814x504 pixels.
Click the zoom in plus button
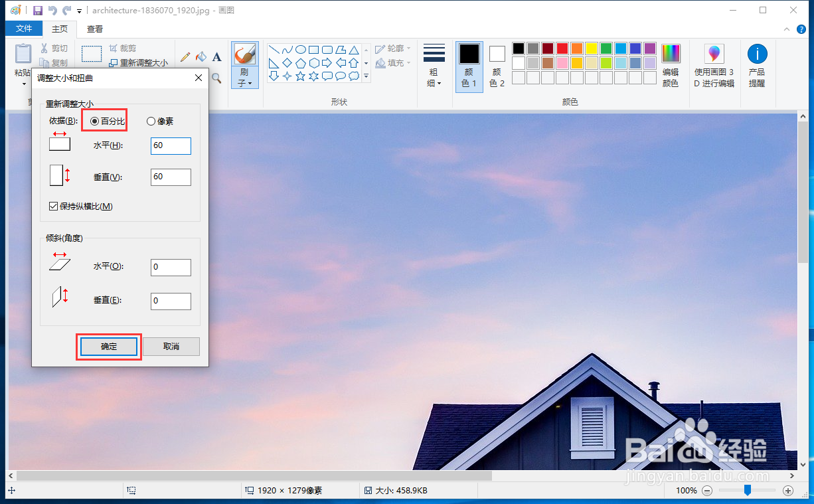[x=788, y=491]
